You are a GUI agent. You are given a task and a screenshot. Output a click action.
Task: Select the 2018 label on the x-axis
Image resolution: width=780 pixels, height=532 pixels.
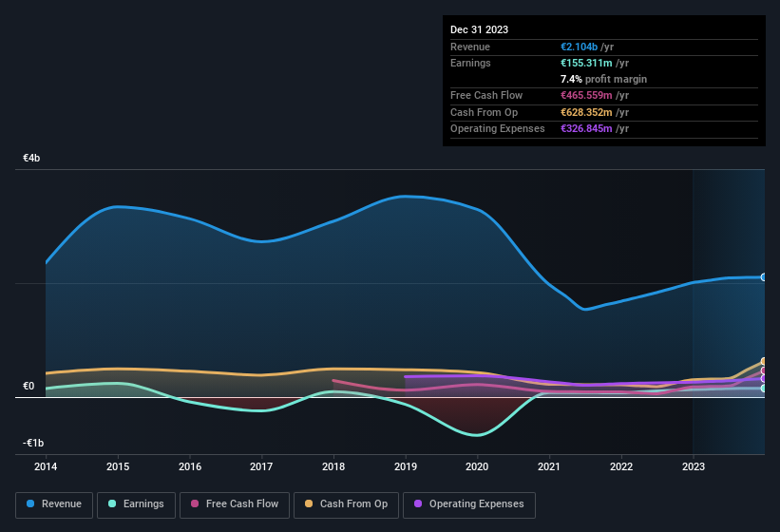click(x=333, y=466)
